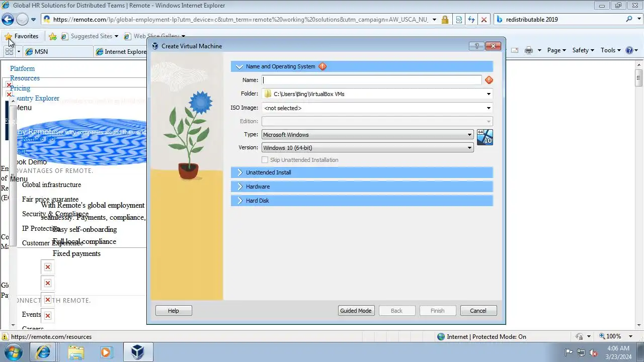Viewport: 644px width, 362px height.
Task: Click the Guided Mode button
Action: [356, 311]
